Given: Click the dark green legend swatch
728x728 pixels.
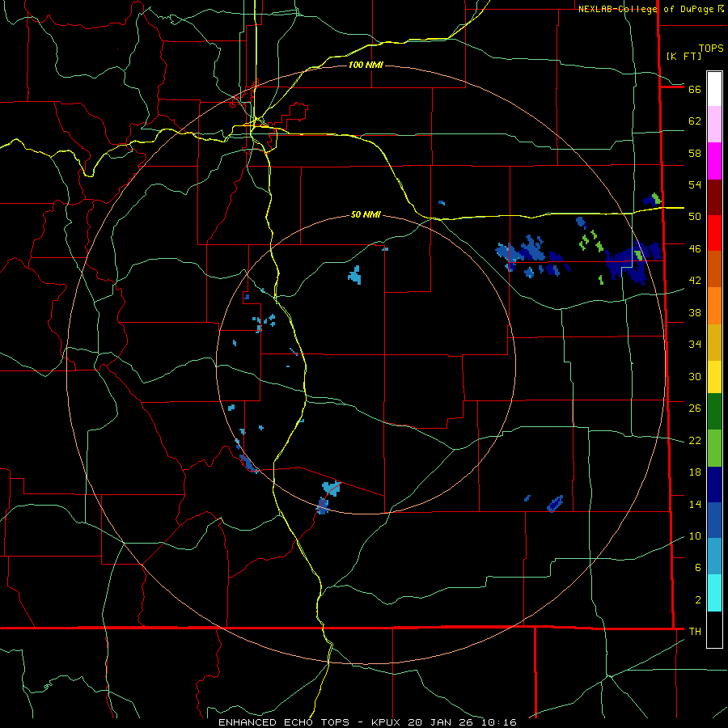Looking at the screenshot, I should tap(714, 412).
